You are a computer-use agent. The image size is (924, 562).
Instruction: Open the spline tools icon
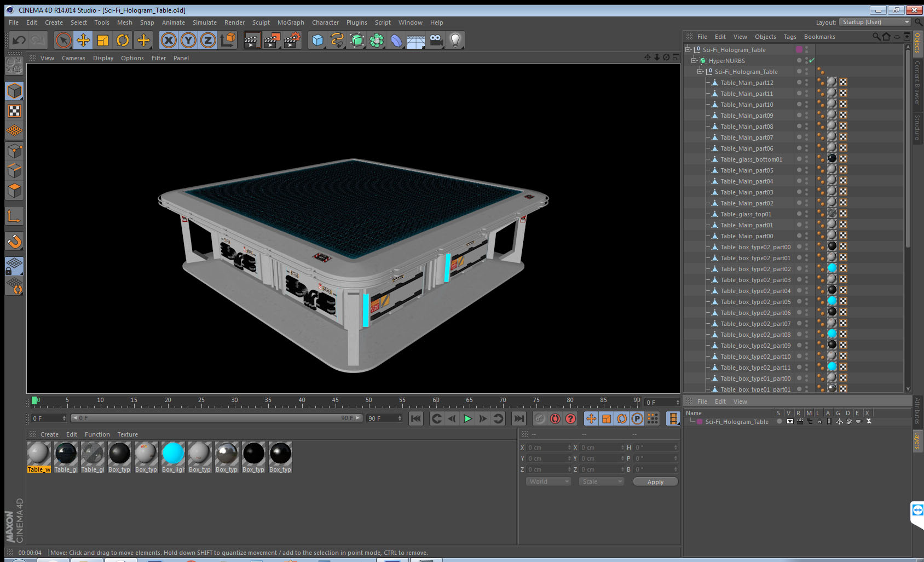[337, 40]
